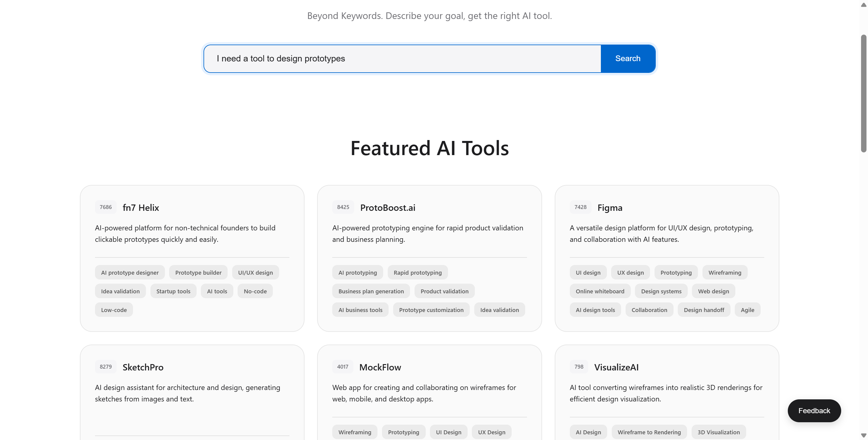Select the UX design tag on Figma
The height and width of the screenshot is (440, 868).
[630, 272]
